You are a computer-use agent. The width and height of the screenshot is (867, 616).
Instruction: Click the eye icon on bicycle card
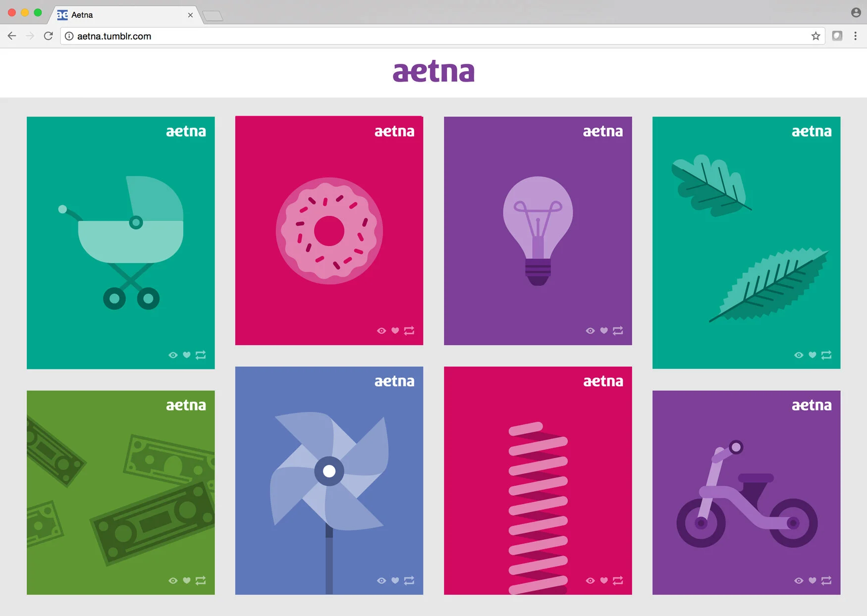coord(799,581)
